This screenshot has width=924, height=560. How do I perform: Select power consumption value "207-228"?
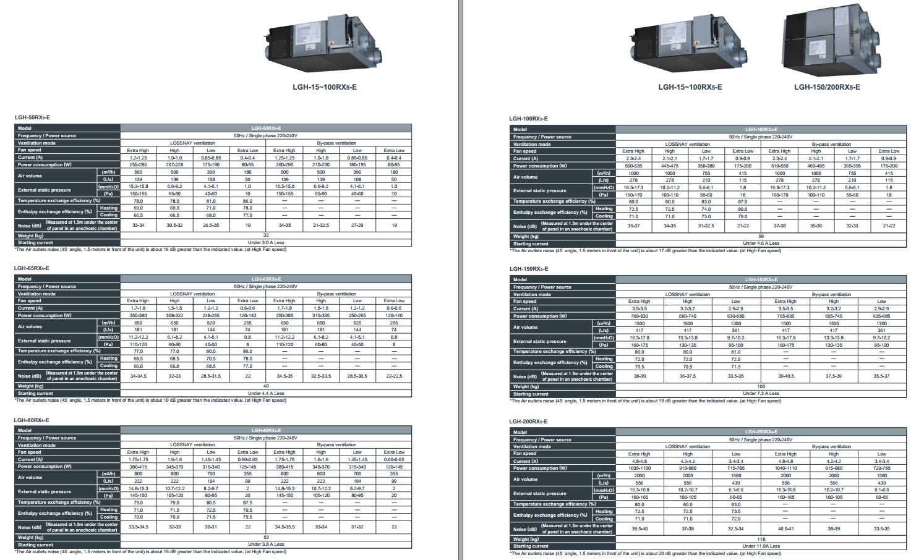click(x=174, y=165)
